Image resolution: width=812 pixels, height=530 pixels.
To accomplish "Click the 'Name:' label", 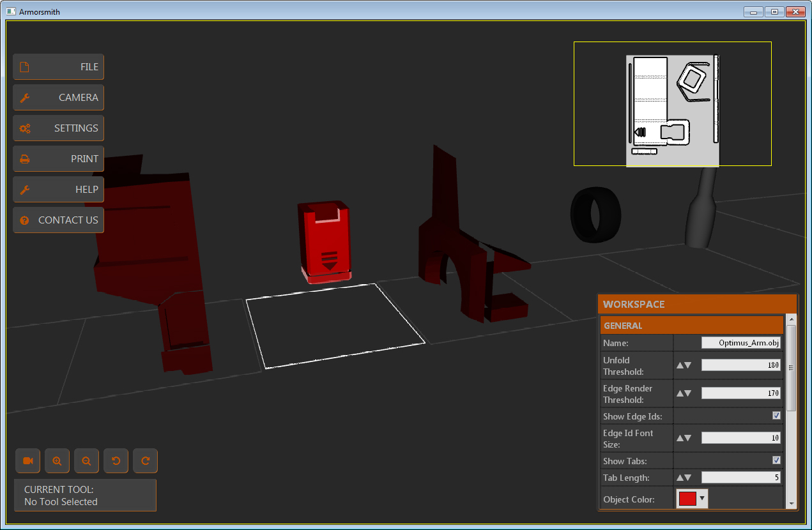I will coord(616,344).
